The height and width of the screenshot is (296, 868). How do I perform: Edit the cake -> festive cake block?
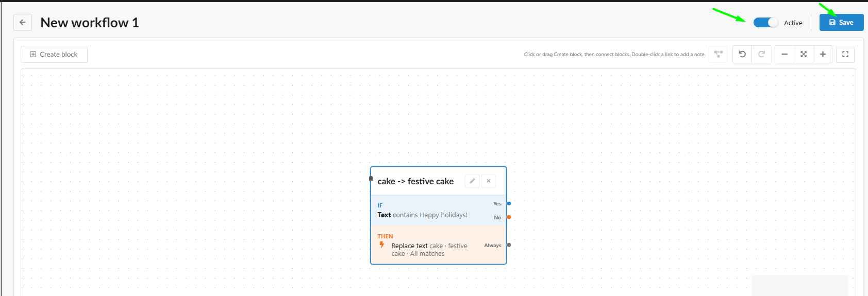pyautogui.click(x=472, y=181)
